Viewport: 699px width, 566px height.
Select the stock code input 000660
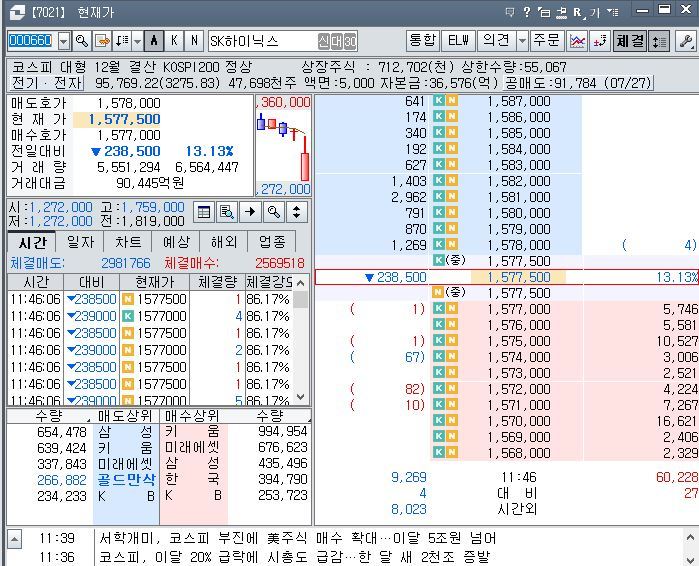point(31,41)
